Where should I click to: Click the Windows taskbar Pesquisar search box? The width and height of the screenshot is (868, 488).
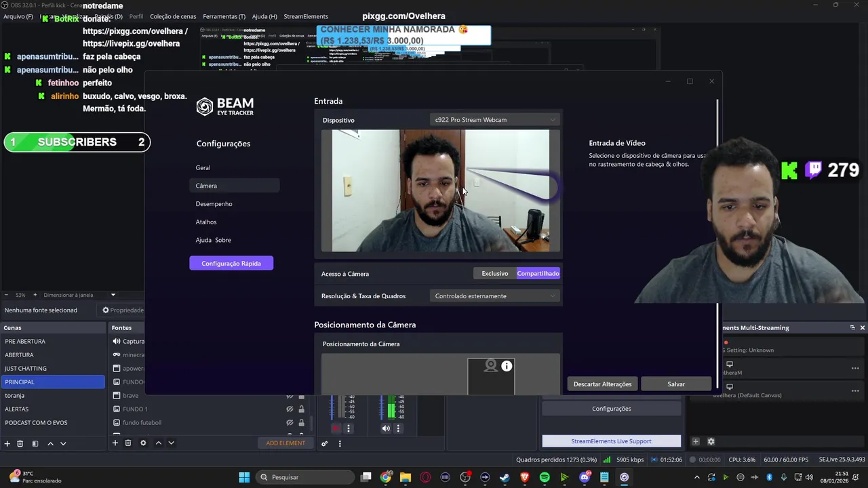point(304,477)
